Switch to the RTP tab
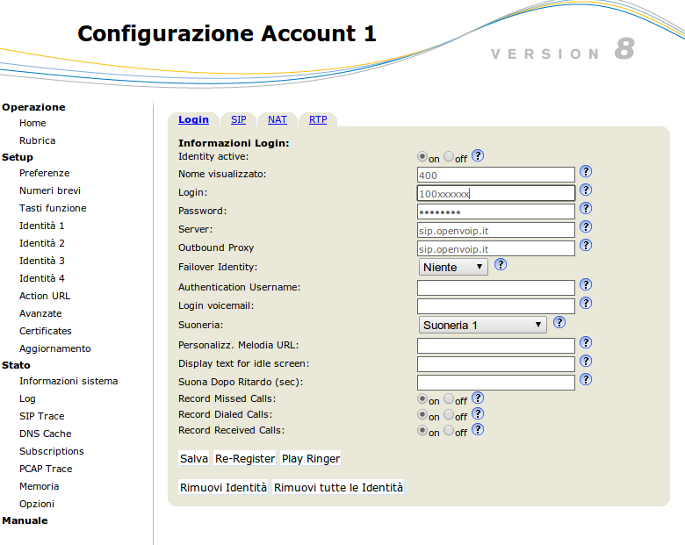Image resolution: width=685 pixels, height=545 pixels. (318, 120)
